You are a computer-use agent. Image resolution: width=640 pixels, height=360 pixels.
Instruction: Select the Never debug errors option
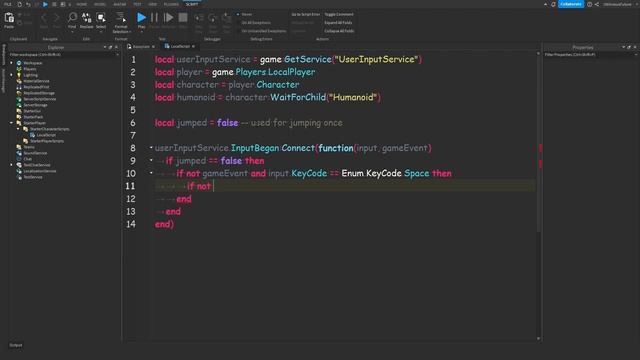[x=244, y=14]
